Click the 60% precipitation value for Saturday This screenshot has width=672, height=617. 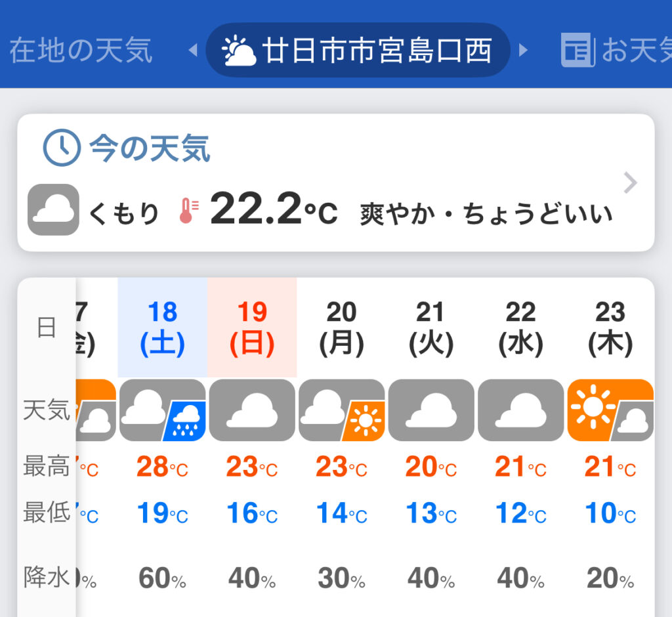[162, 578]
